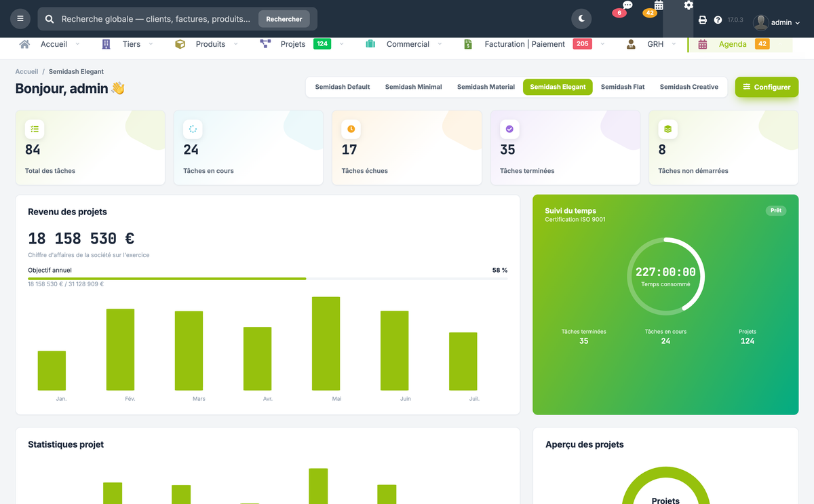Click the Facturation invoice icon

[468, 44]
